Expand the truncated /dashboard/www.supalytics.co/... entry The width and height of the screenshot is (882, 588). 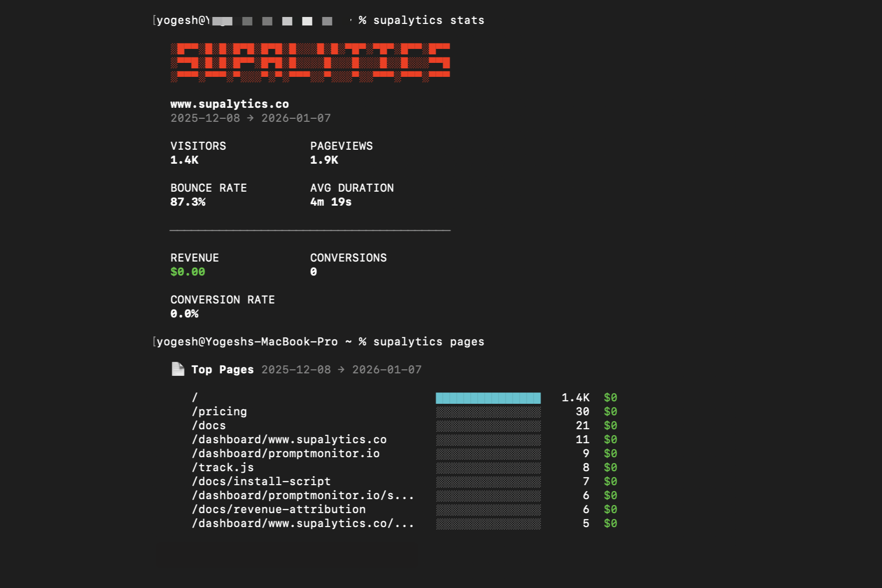302,523
